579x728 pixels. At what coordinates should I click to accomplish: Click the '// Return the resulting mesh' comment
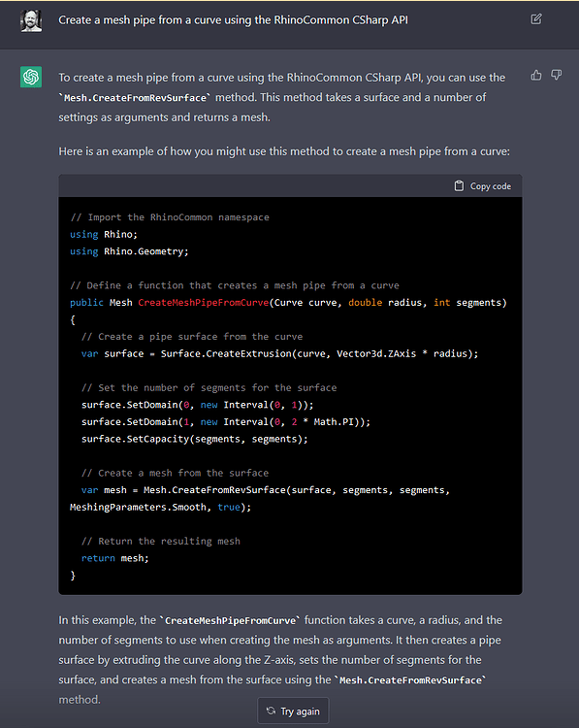[161, 542]
